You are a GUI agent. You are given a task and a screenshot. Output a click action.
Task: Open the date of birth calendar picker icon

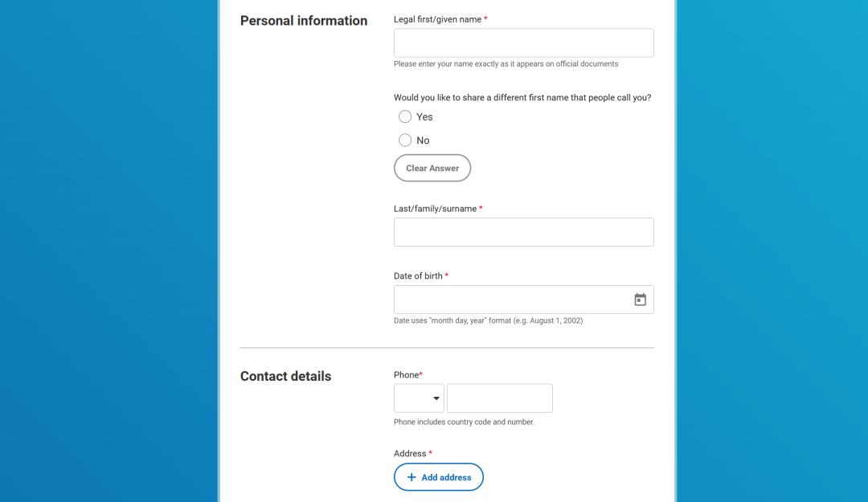(640, 300)
